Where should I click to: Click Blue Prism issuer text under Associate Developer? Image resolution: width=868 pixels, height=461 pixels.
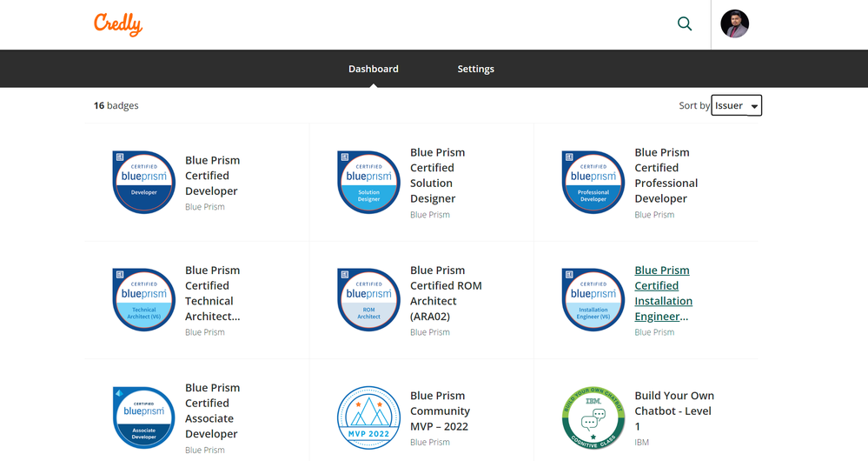205,450
